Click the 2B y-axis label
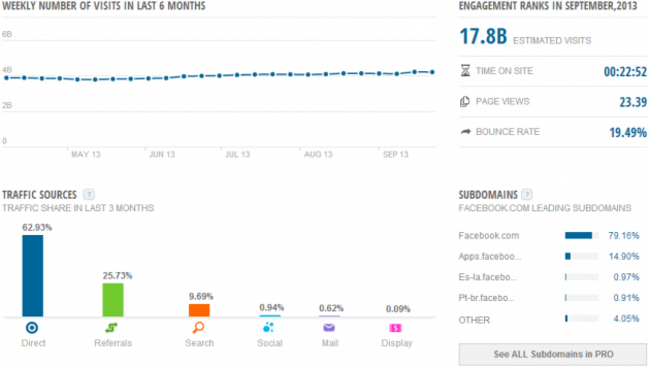 click(x=7, y=105)
